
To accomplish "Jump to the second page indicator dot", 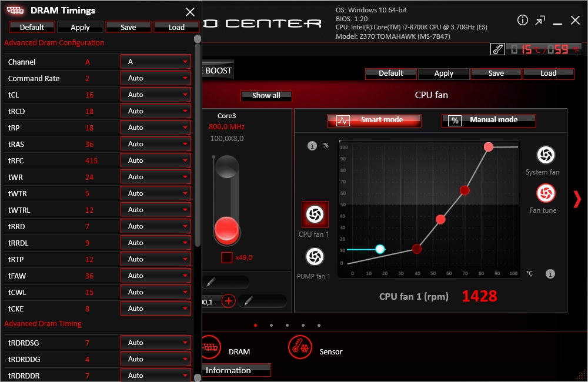I will 271,326.
